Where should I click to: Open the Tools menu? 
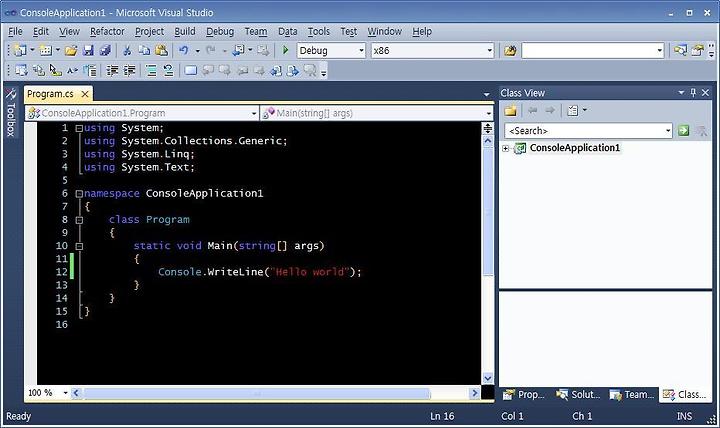tap(319, 31)
